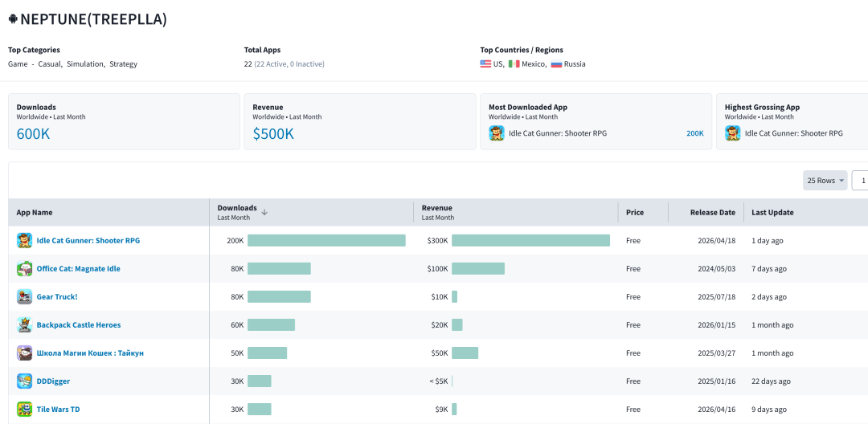
Task: Open Gear Truck! app icon
Action: (24, 297)
